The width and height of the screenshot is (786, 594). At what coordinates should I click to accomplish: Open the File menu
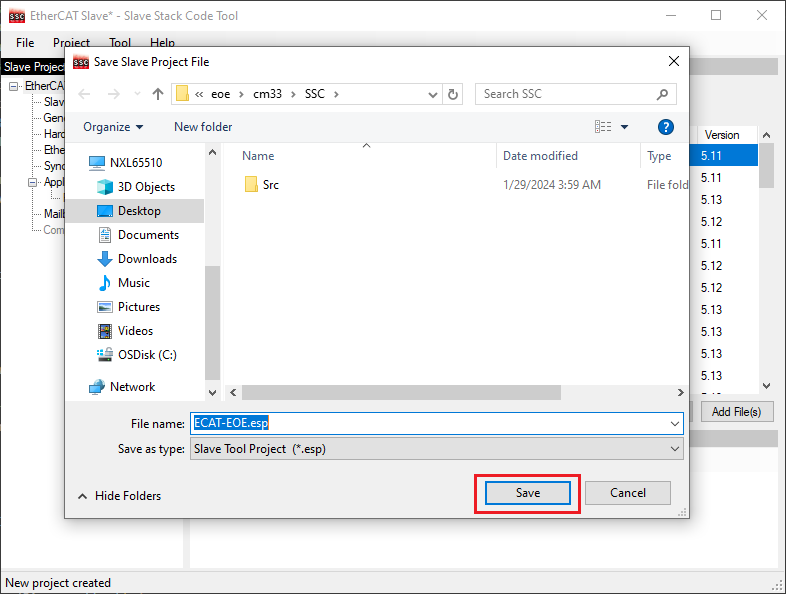(x=25, y=43)
